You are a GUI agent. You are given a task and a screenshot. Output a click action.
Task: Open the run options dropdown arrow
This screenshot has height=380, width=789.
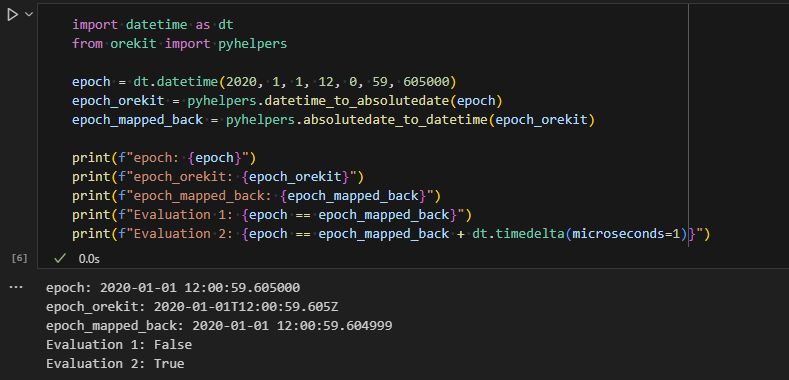(x=29, y=15)
